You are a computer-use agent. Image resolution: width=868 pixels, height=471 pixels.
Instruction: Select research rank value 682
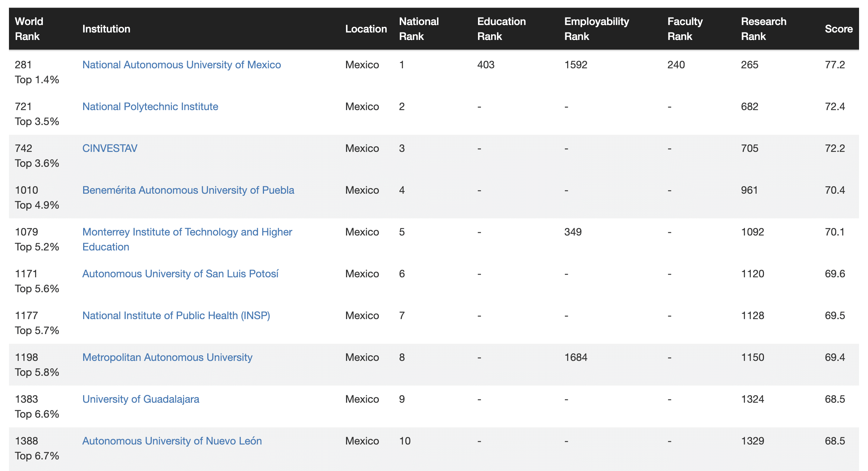pos(750,106)
